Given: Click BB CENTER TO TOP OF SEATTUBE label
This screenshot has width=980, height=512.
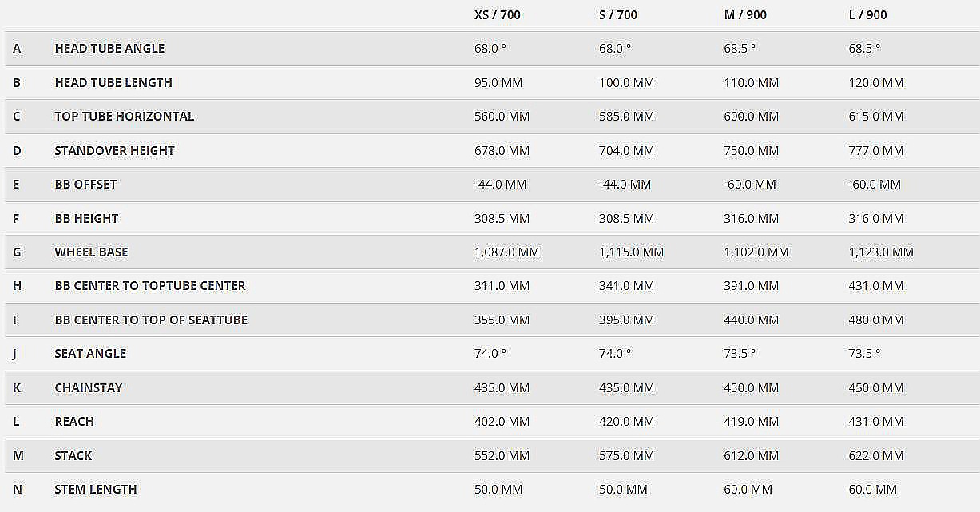Looking at the screenshot, I should tap(151, 320).
